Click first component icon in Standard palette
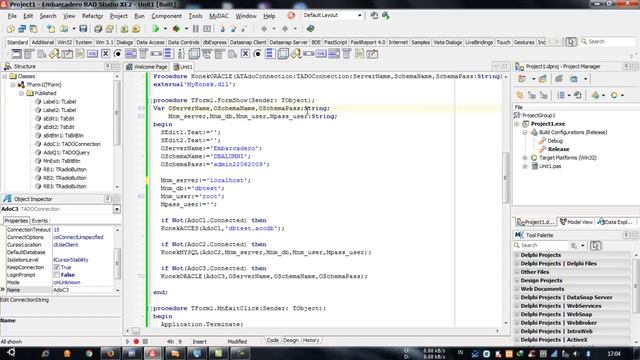Image resolution: width=640 pixels, height=360 pixels. point(16,53)
